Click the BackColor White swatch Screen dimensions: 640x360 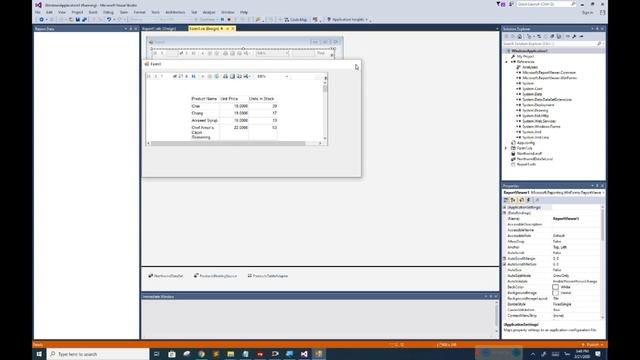coord(556,287)
